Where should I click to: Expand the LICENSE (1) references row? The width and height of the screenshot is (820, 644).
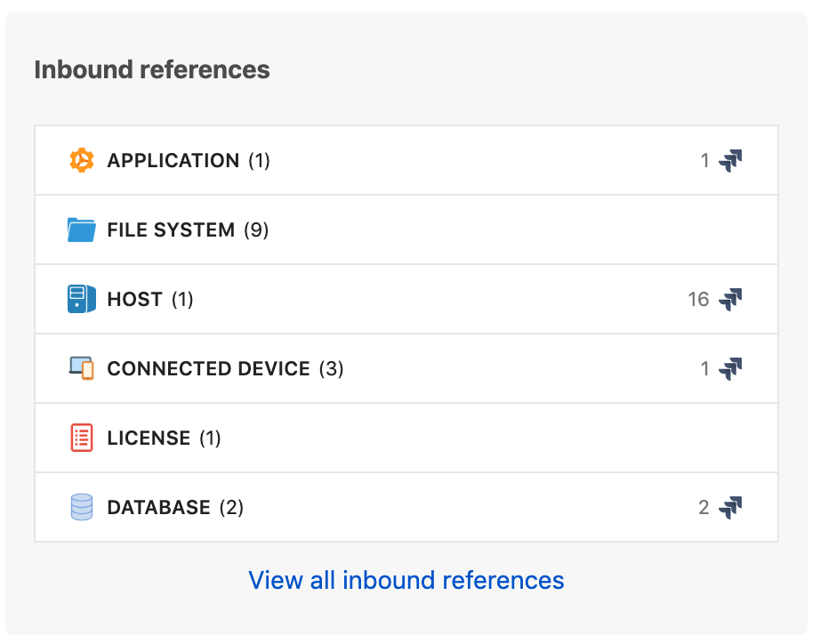pos(406,438)
